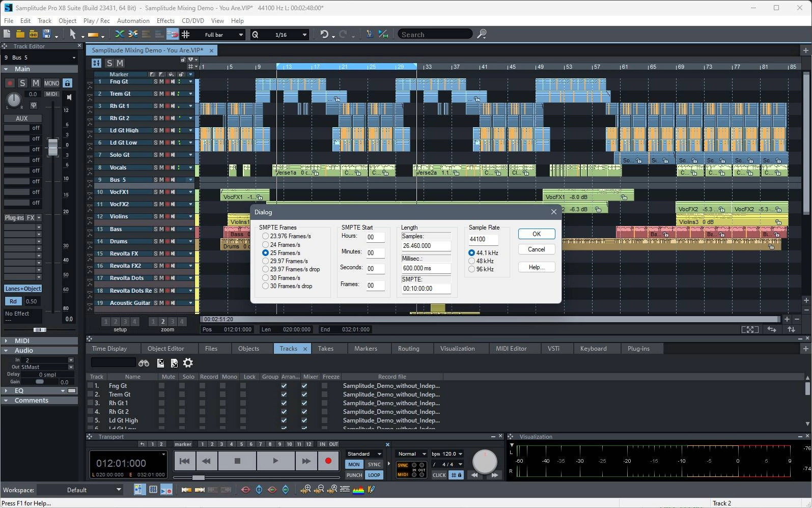The height and width of the screenshot is (508, 812).
Task: Click Cancel in the Dialog
Action: pyautogui.click(x=537, y=249)
